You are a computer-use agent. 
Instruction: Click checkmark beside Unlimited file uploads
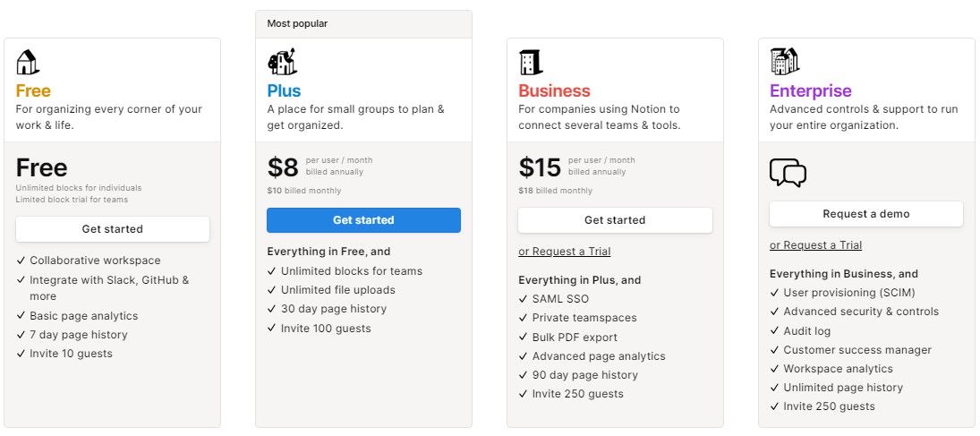tap(272, 290)
